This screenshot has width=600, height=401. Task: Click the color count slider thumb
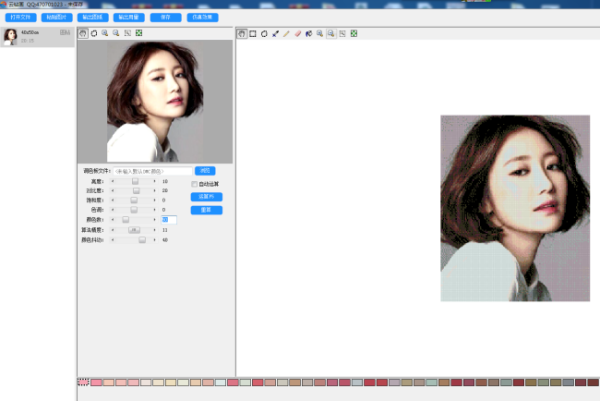click(126, 220)
